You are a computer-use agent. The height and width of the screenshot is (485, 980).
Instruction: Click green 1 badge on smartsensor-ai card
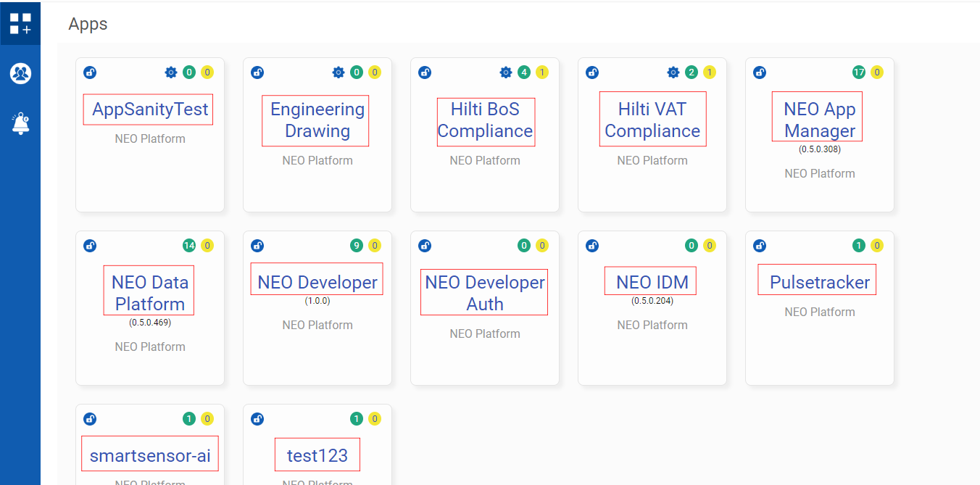pos(189,419)
